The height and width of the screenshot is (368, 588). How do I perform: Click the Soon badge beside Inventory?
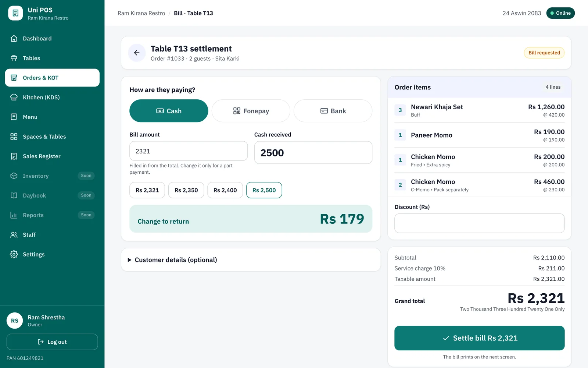[86, 176]
